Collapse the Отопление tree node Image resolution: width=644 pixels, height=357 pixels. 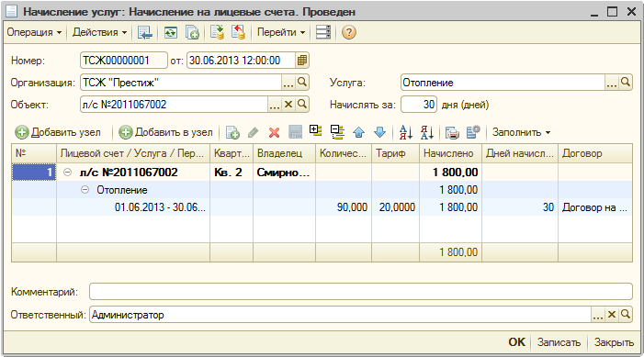coord(85,190)
